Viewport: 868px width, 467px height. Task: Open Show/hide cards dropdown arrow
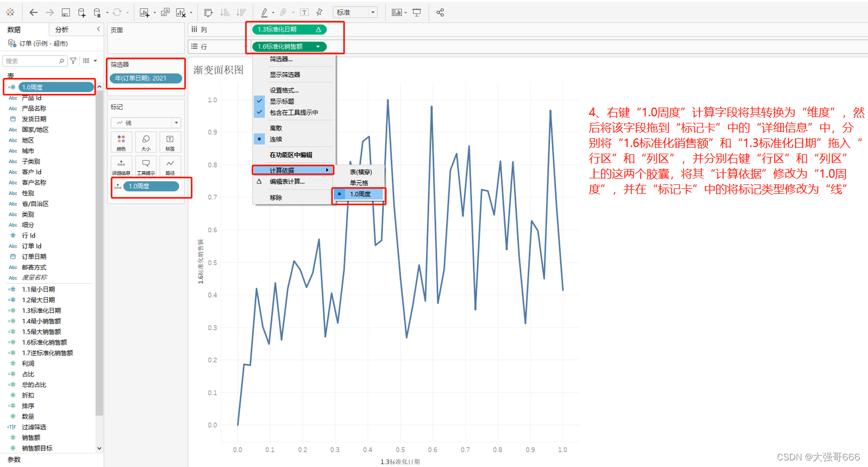click(x=406, y=13)
